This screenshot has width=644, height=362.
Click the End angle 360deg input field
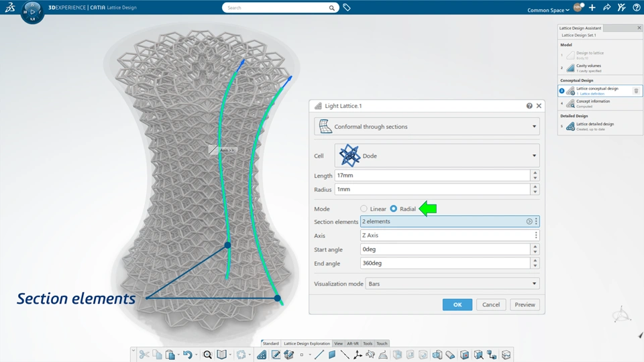(x=445, y=263)
